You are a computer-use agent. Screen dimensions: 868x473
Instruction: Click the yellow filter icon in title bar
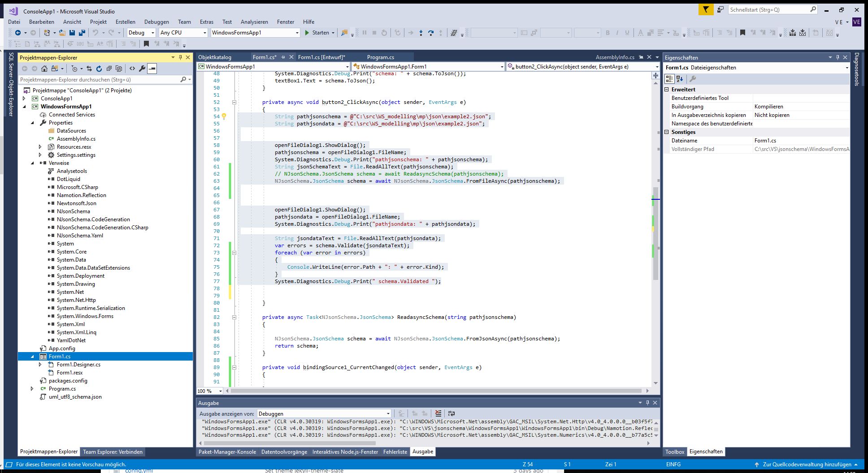(706, 9)
